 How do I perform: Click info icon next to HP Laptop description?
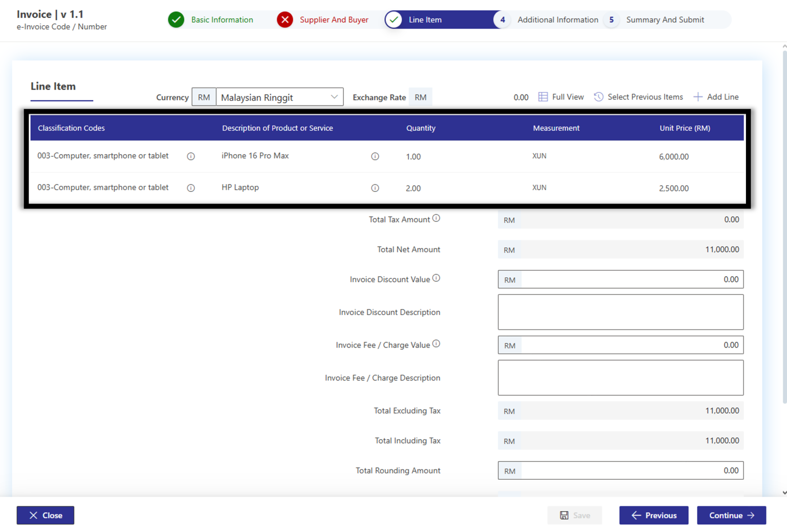(x=375, y=188)
